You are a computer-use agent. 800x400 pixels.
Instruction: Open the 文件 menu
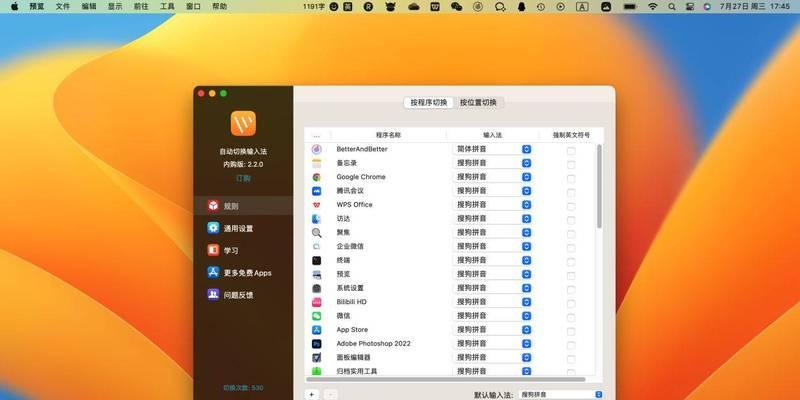tap(63, 7)
